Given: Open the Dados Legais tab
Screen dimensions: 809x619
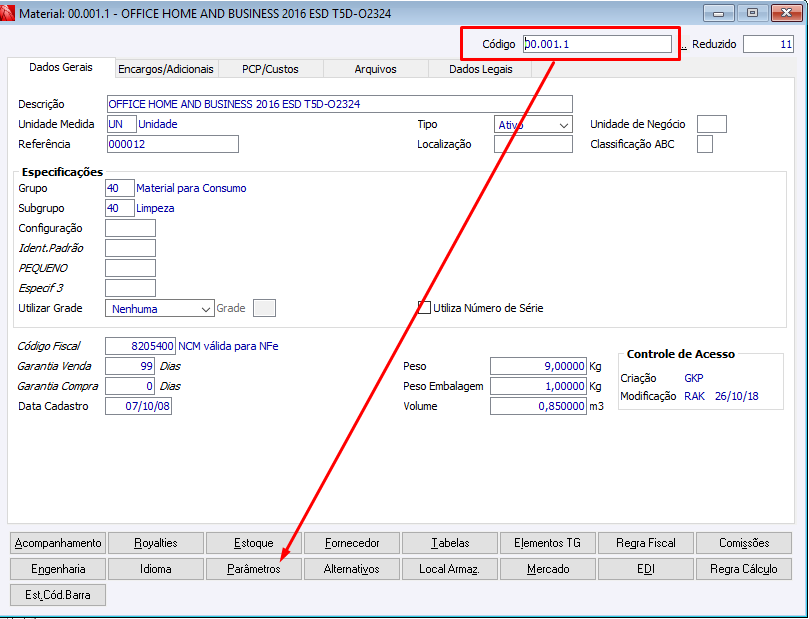Looking at the screenshot, I should coord(480,69).
